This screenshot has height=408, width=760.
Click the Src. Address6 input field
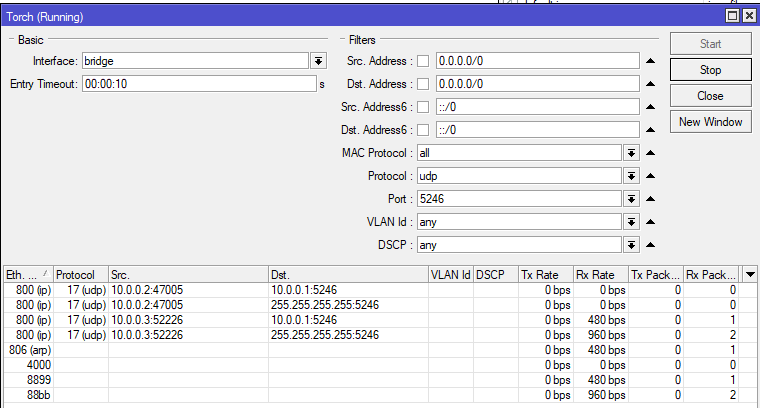[x=538, y=107]
